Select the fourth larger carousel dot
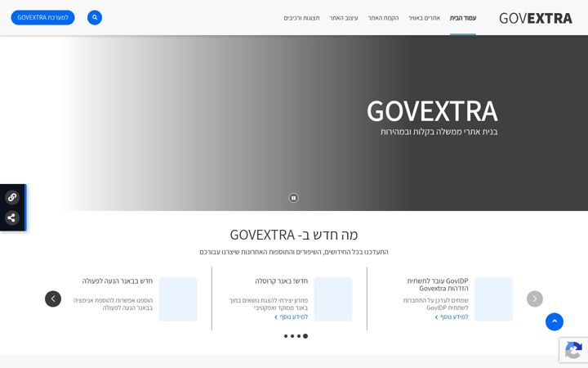Viewport: 588px width, 368px height. point(305,336)
